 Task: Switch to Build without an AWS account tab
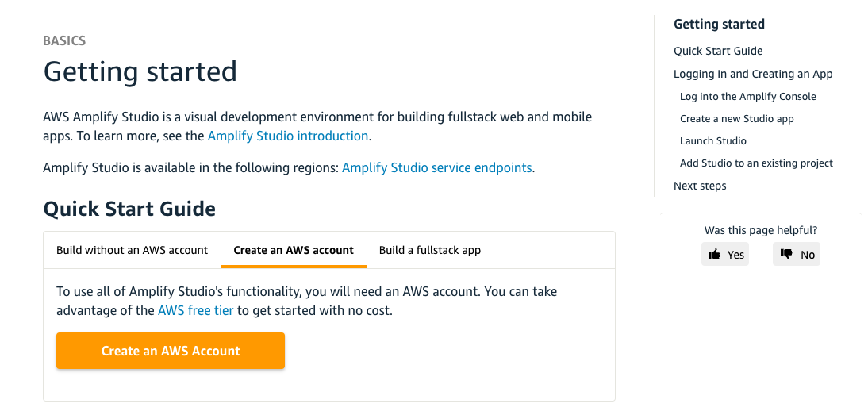(x=132, y=250)
